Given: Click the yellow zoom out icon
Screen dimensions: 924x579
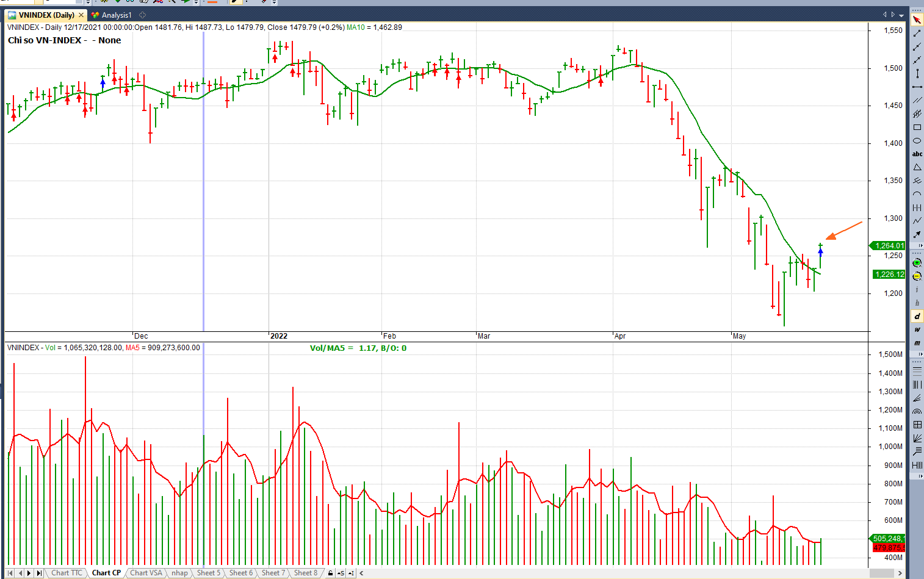Looking at the screenshot, I should [x=917, y=276].
